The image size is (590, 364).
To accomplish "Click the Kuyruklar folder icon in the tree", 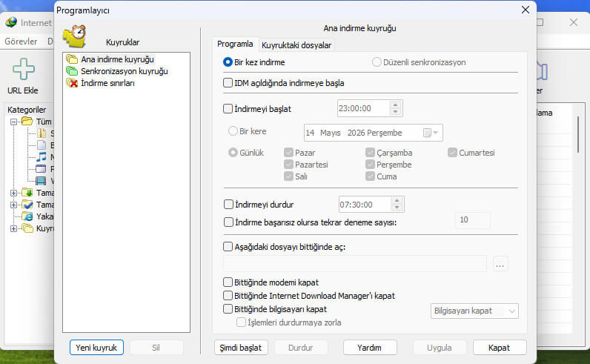I will point(27,228).
